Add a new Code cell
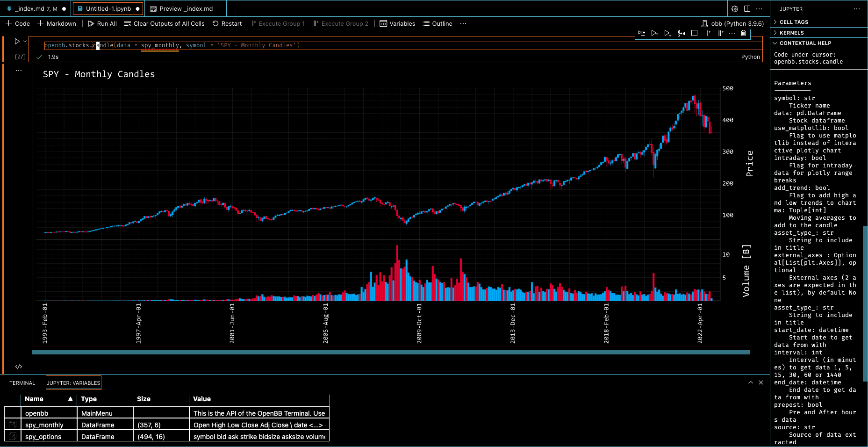Image resolution: width=868 pixels, height=447 pixels. [18, 23]
